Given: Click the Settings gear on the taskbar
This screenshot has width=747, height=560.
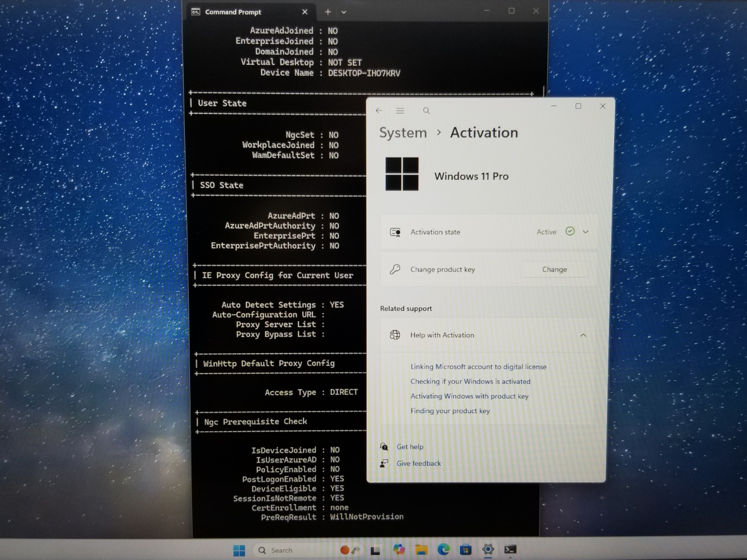Looking at the screenshot, I should coord(488,549).
